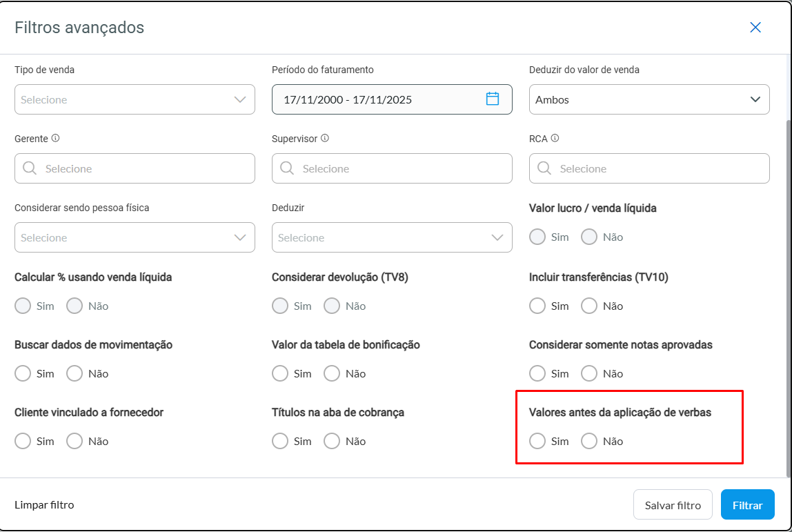Click the calendar icon in Período do faturamento
792x532 pixels.
(493, 99)
